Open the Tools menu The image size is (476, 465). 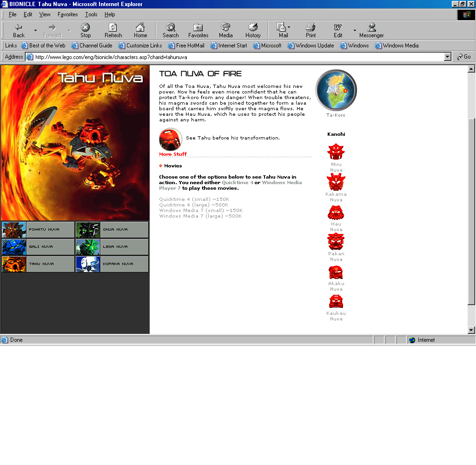coord(91,14)
